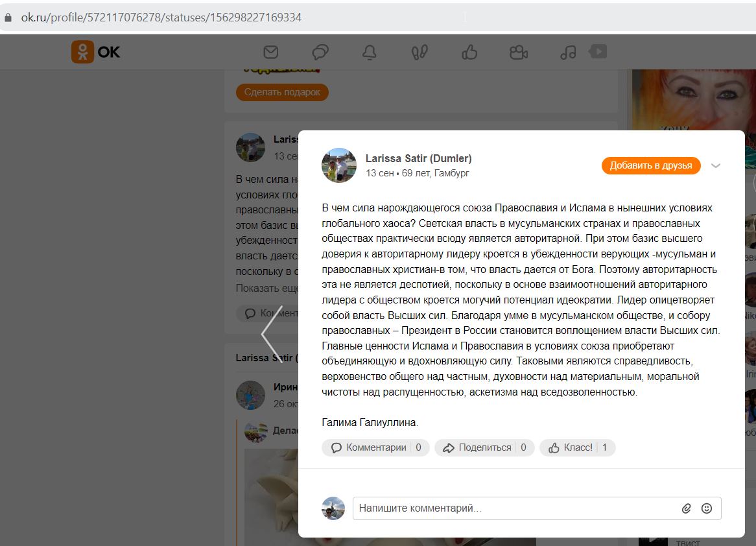Expand the chevron menu next to Добавить в друзья
The width and height of the screenshot is (756, 546).
716,165
